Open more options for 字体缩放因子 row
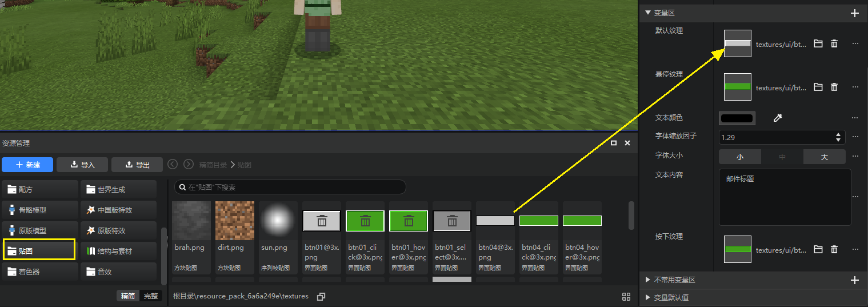The image size is (868, 307). 855,137
